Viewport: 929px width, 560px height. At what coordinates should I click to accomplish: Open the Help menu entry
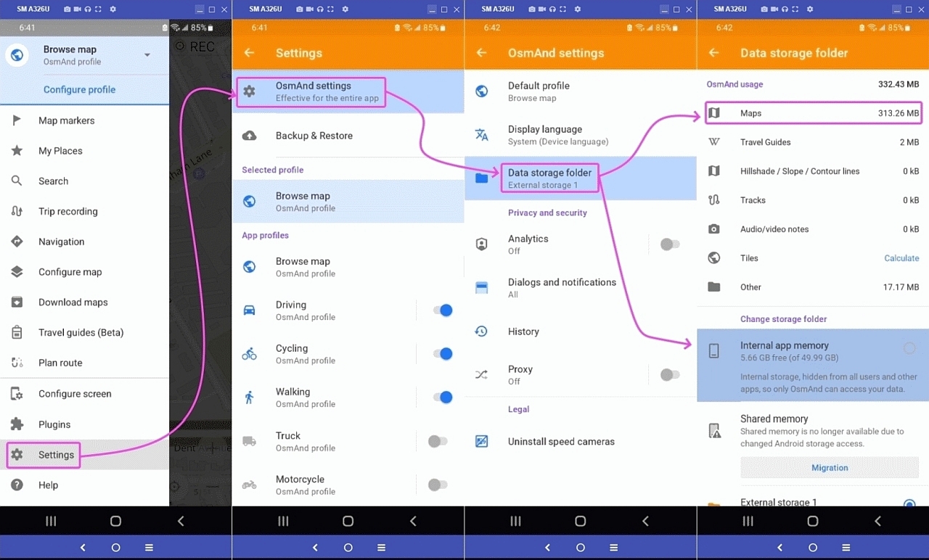click(84, 485)
